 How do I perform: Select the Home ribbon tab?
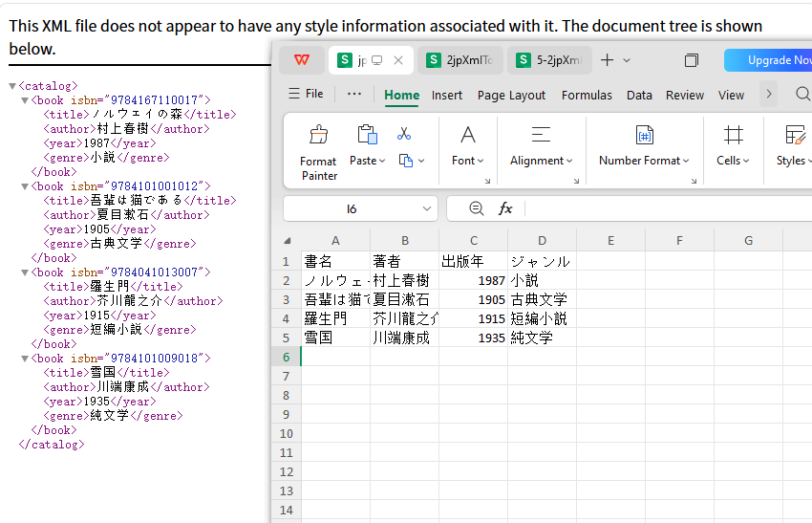pyautogui.click(x=402, y=96)
